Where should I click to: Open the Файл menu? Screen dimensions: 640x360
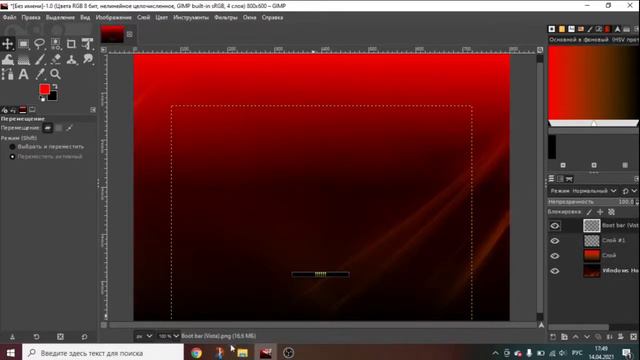click(x=9, y=18)
